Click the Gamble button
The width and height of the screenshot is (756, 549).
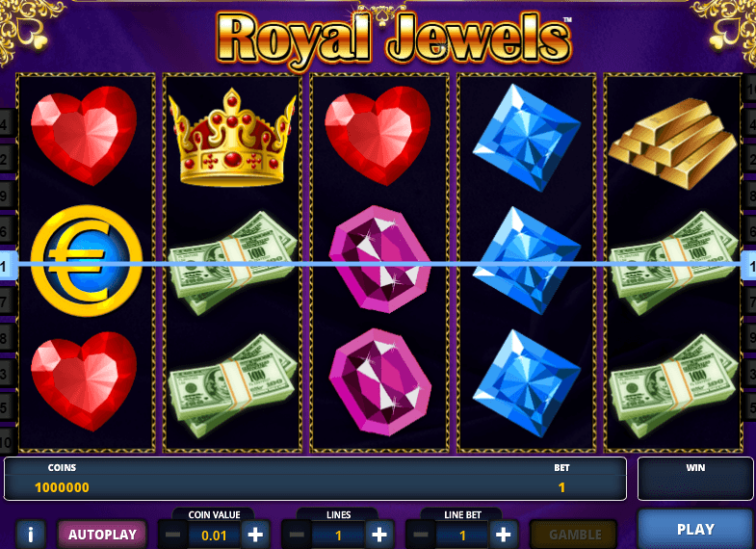575,534
